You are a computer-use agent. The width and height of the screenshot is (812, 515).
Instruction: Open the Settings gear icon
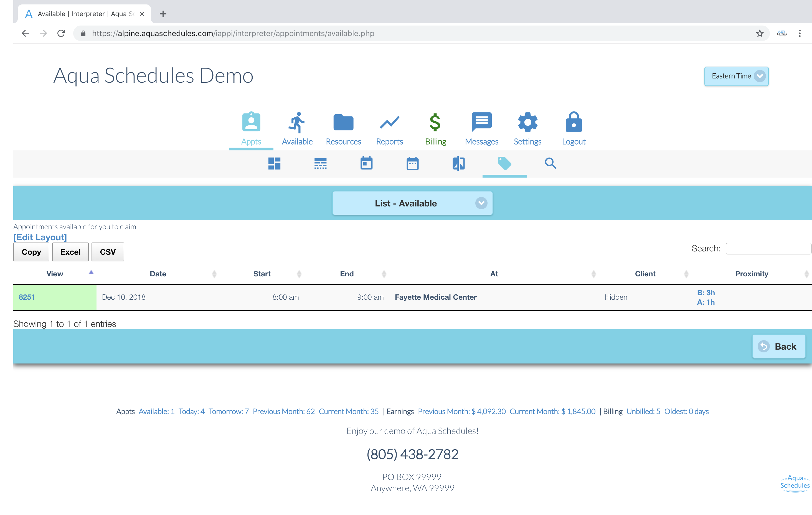click(527, 122)
